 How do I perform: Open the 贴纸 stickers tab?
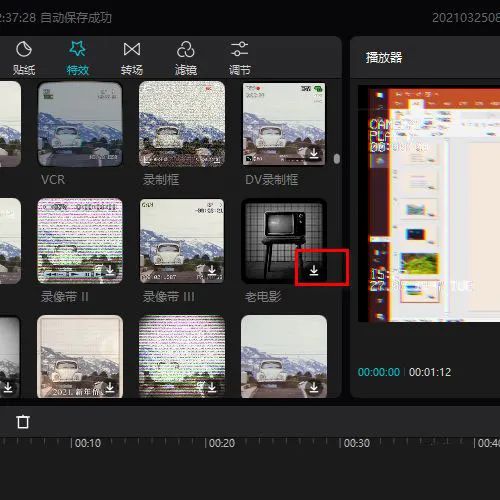point(24,59)
